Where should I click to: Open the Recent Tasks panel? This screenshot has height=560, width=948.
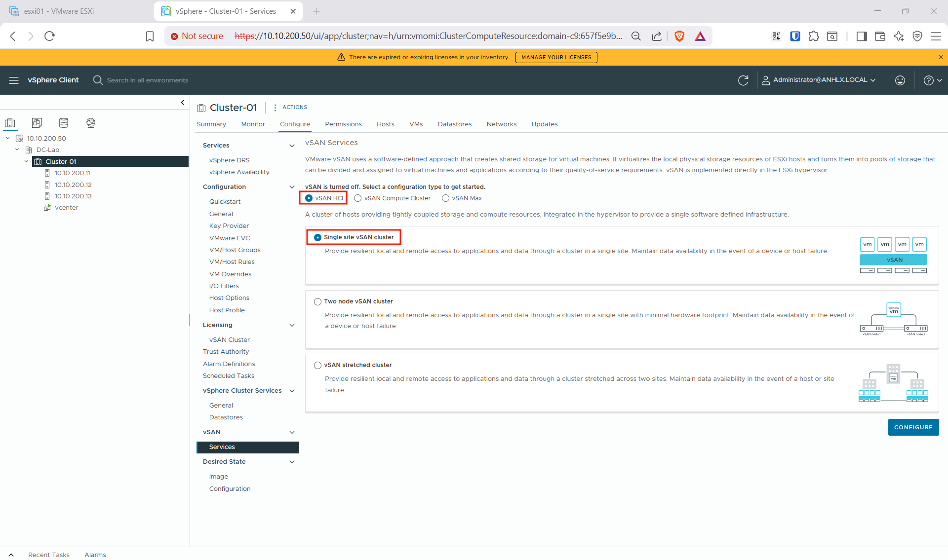click(48, 555)
